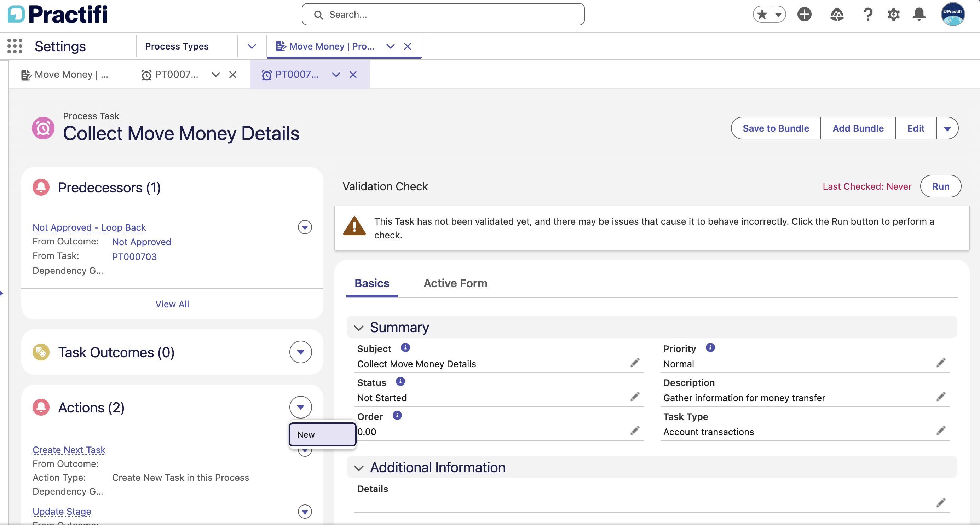Click the Actions bell icon

41,407
